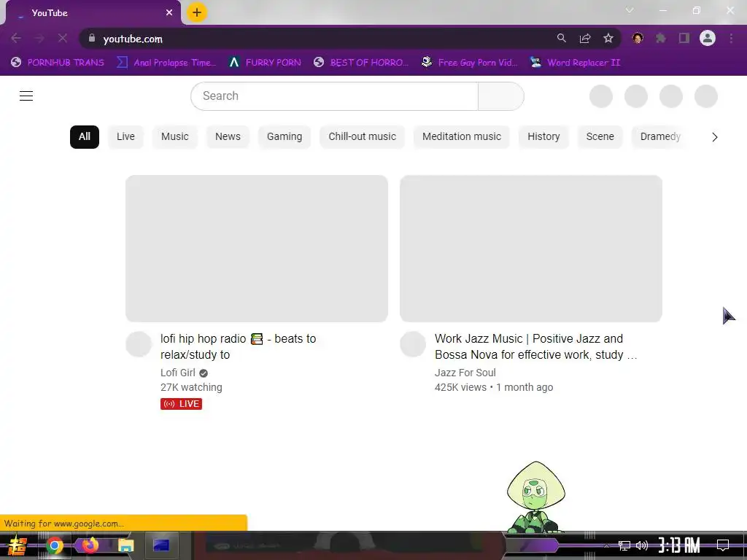Click the address bar showing youtube.com
Screen dimensions: 747x560
tap(324, 39)
